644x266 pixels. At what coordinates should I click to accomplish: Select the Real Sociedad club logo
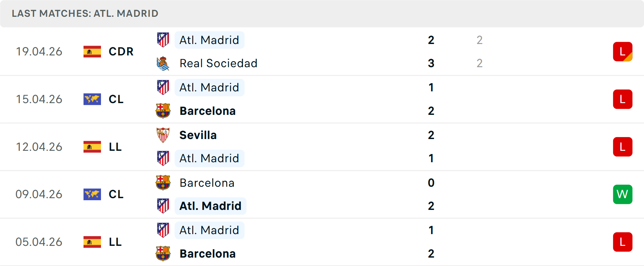click(x=163, y=63)
